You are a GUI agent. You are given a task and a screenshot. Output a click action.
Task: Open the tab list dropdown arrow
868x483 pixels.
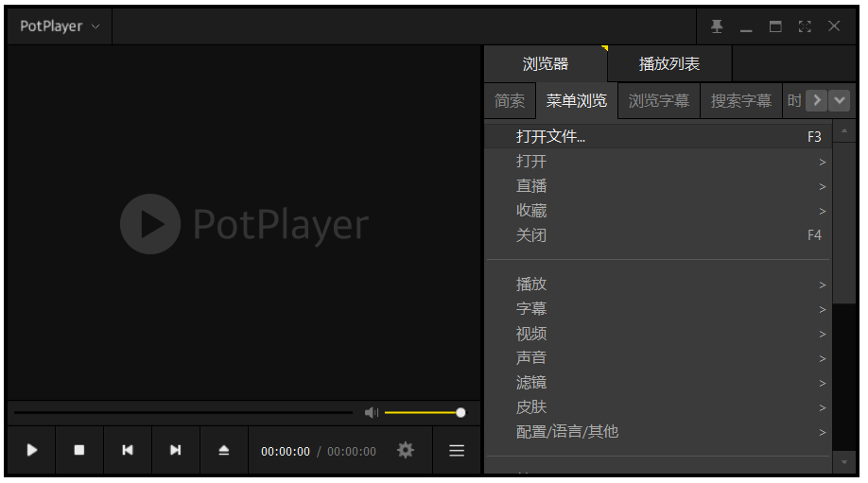840,101
